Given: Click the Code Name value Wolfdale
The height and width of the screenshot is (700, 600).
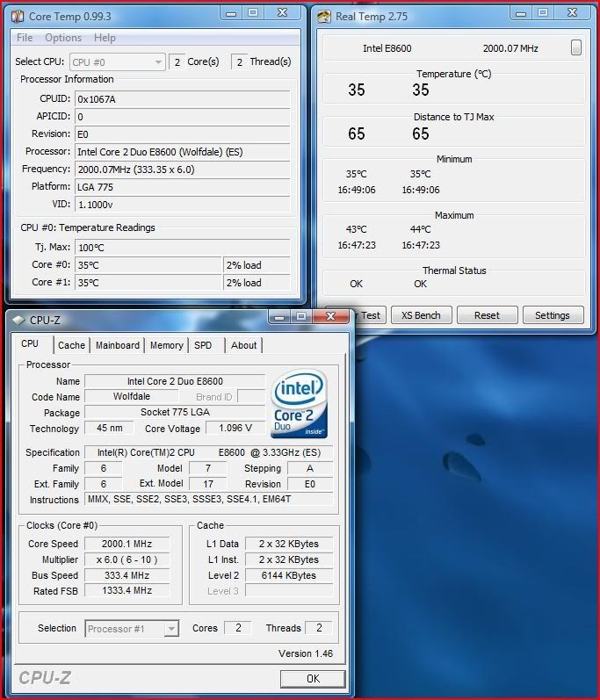Looking at the screenshot, I should (x=132, y=396).
